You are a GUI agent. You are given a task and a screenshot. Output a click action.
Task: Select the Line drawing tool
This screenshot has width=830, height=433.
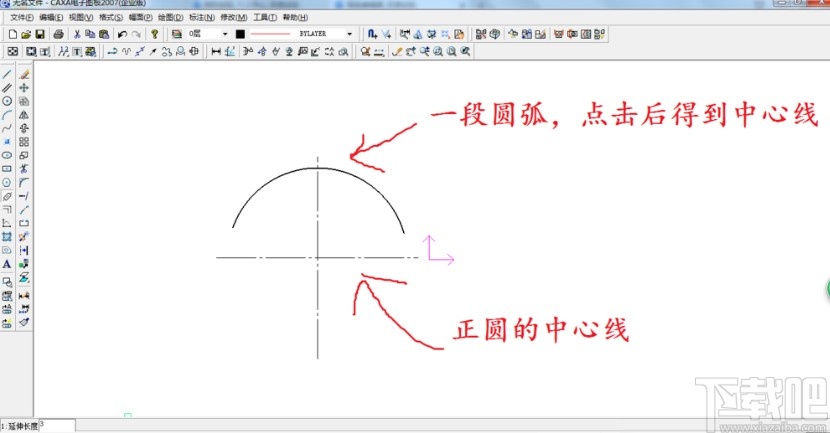[x=7, y=74]
